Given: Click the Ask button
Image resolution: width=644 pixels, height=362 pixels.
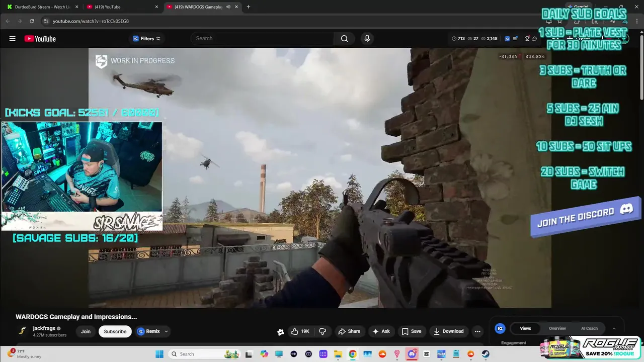Looking at the screenshot, I should click(381, 331).
